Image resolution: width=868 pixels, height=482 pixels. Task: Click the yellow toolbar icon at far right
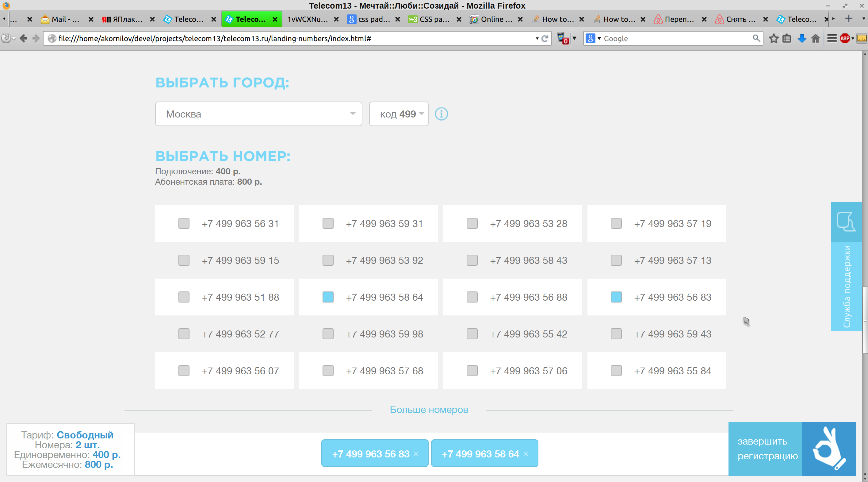862,38
